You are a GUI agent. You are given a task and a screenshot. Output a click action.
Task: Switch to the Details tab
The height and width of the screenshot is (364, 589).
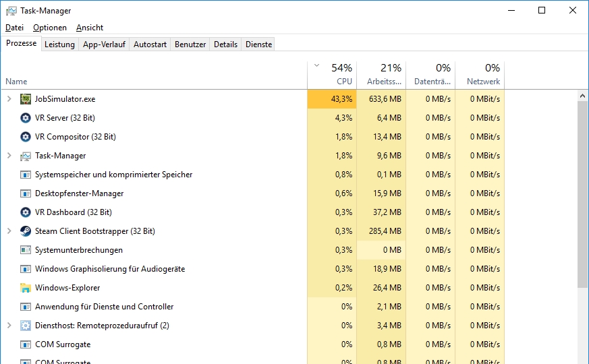pos(225,44)
